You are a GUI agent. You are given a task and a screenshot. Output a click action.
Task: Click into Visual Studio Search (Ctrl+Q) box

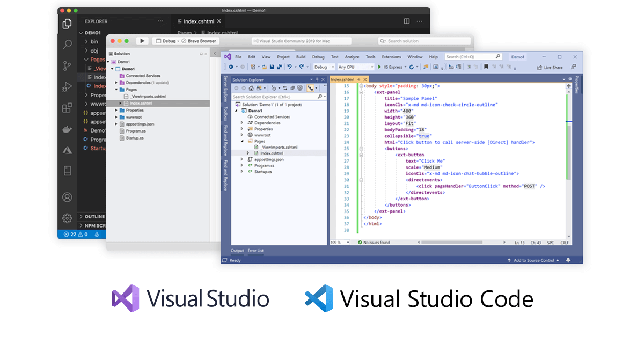473,56
